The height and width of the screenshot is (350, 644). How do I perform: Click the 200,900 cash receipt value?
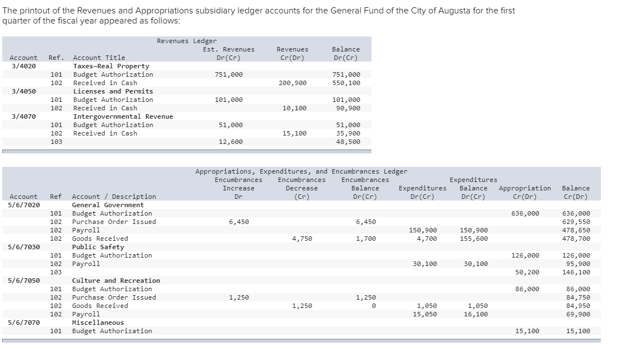tap(294, 83)
